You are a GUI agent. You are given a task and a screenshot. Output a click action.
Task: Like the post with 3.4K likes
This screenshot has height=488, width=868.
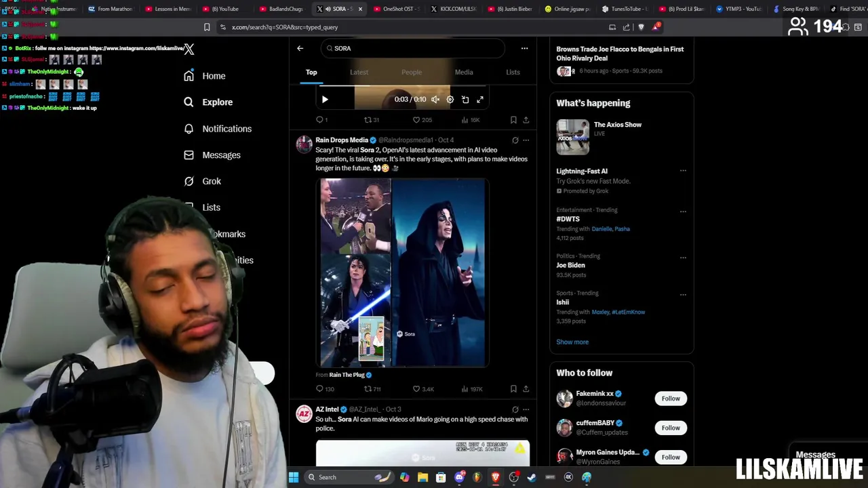423,389
